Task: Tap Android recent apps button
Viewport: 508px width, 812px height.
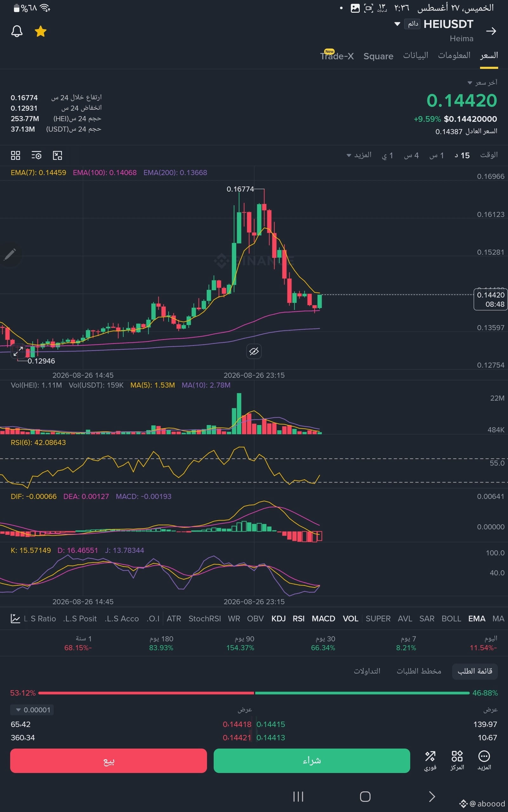Action: [298, 796]
